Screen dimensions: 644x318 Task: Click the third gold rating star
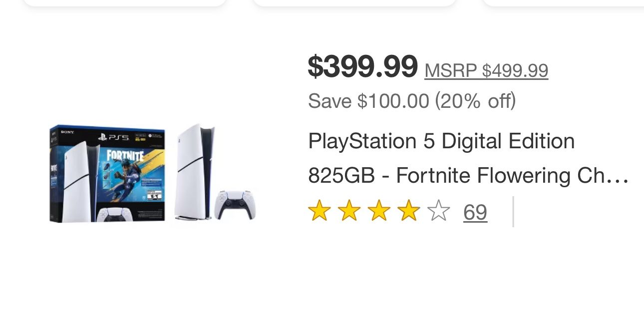click(x=380, y=212)
